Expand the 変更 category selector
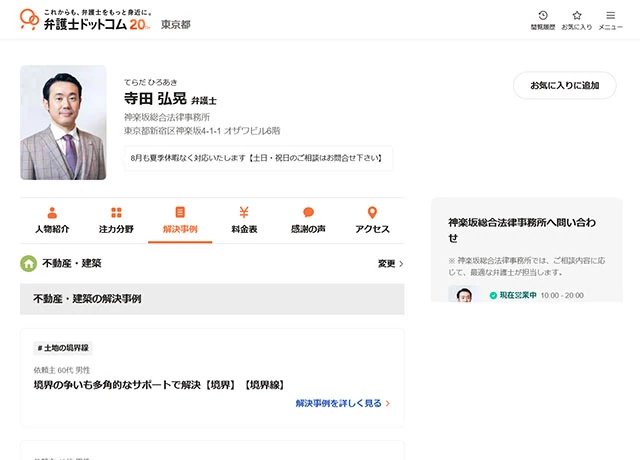 (x=390, y=264)
